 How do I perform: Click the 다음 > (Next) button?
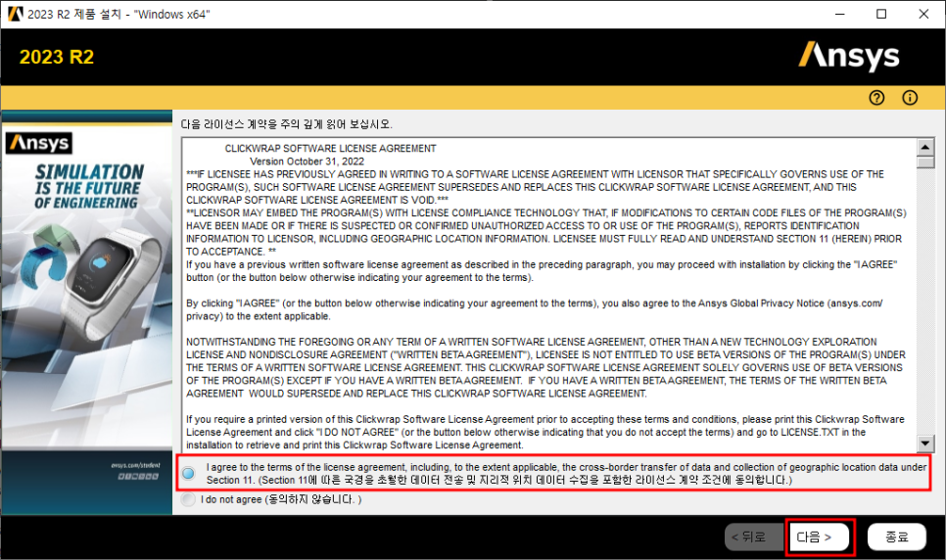pyautogui.click(x=820, y=537)
